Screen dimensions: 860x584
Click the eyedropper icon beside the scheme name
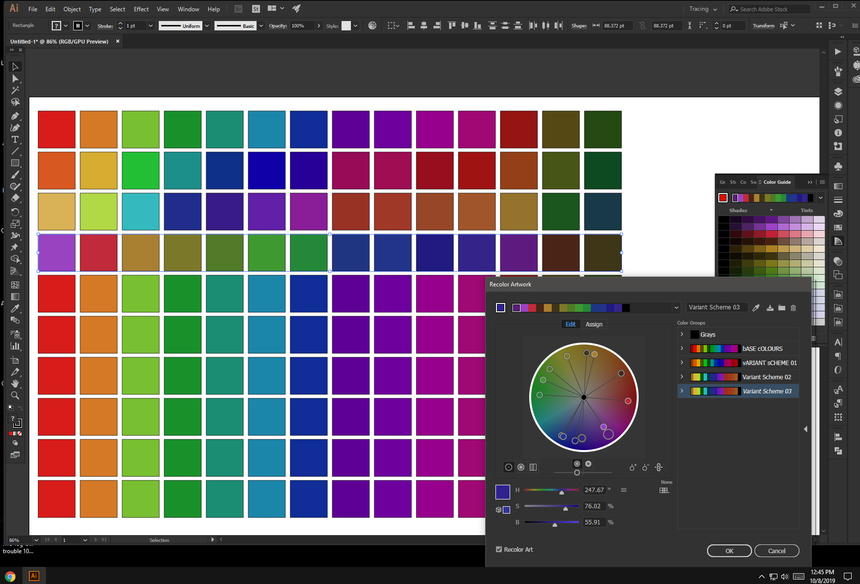click(x=756, y=308)
